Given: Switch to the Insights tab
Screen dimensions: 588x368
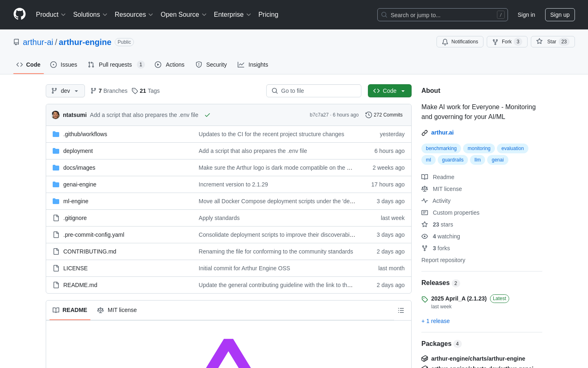Looking at the screenshot, I should tap(253, 65).
